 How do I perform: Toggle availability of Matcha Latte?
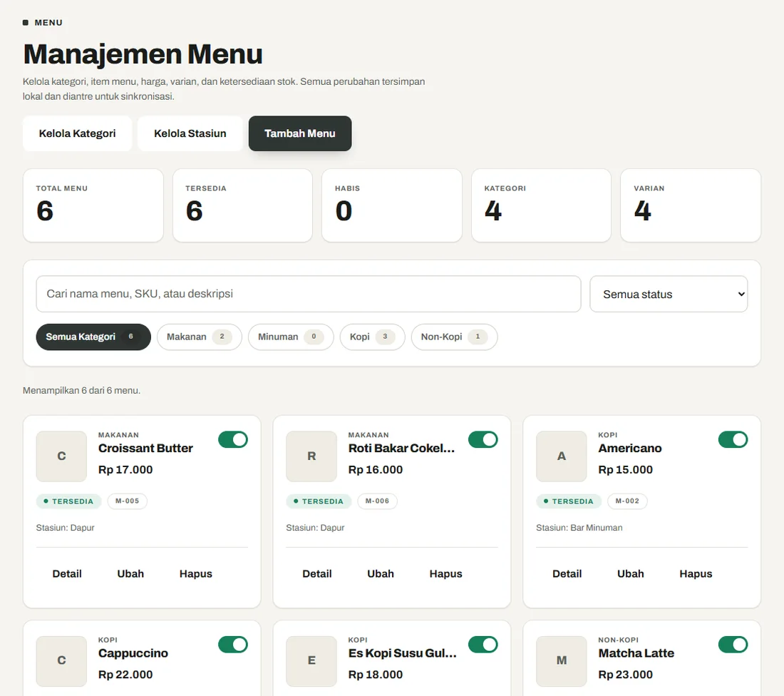pyautogui.click(x=733, y=645)
